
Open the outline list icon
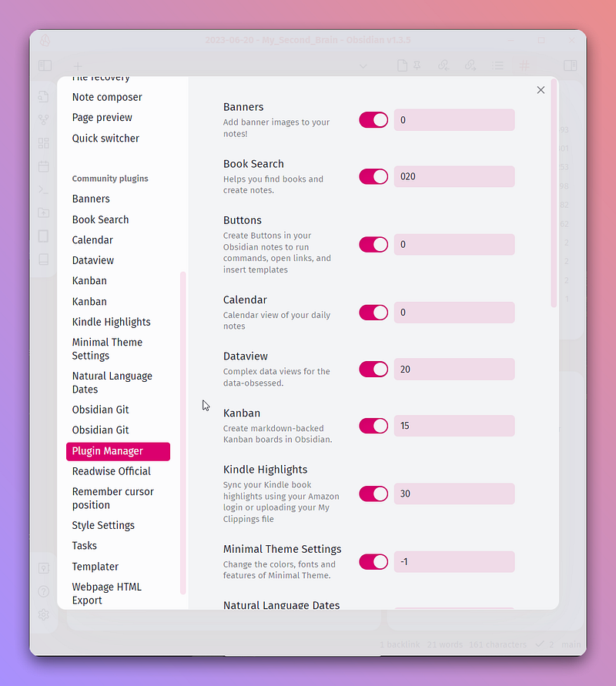click(x=497, y=65)
